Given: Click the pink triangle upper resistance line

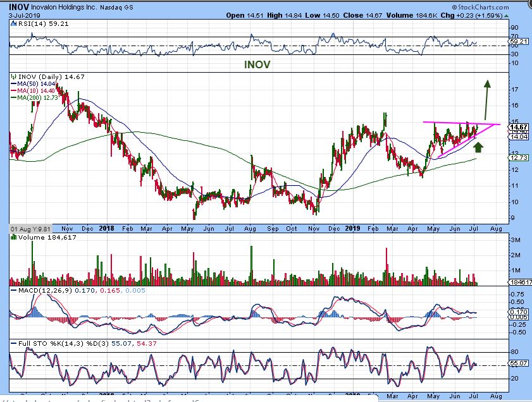Looking at the screenshot, I should (x=455, y=123).
